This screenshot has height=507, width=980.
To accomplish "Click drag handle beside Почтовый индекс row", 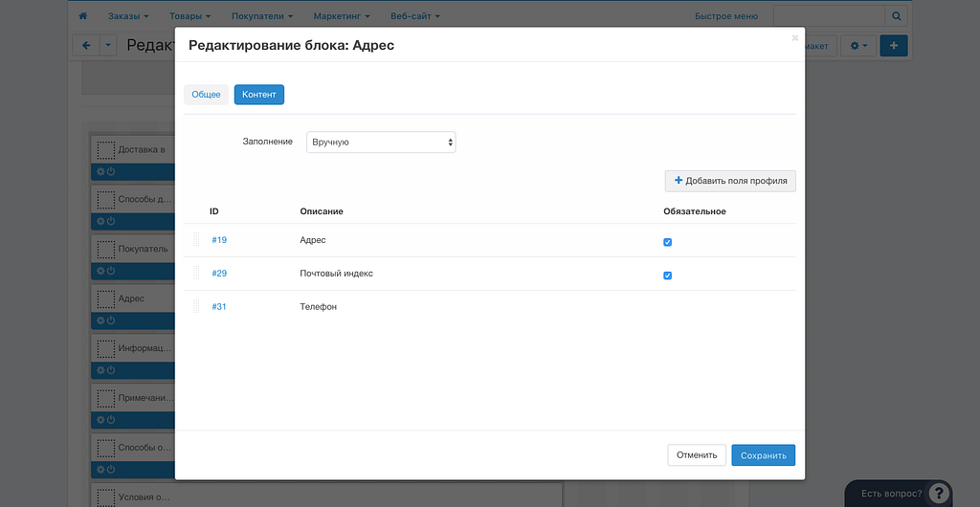I will click(x=196, y=274).
